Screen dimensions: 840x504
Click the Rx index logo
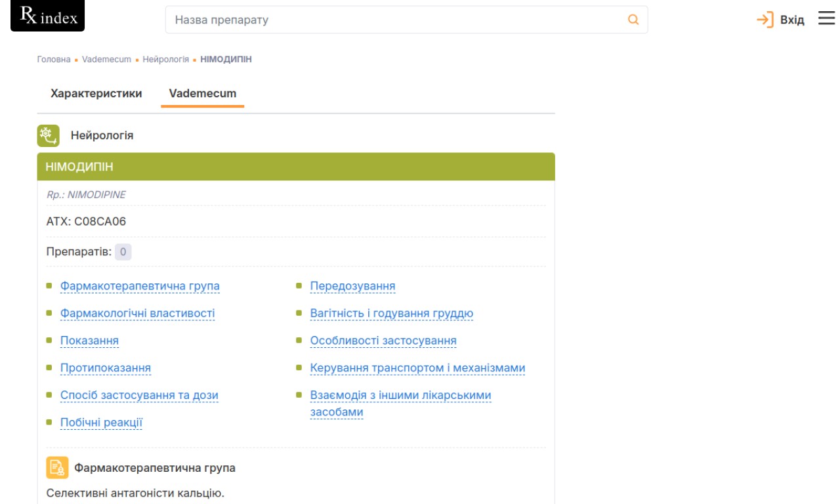(x=48, y=17)
